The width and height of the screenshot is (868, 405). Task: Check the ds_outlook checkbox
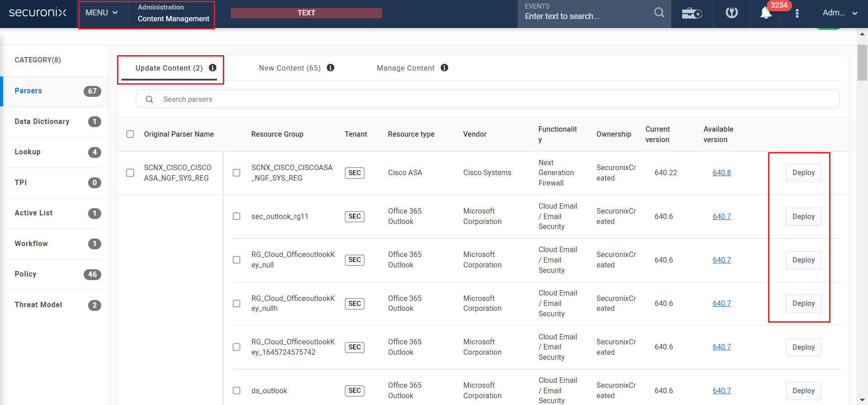(236, 391)
